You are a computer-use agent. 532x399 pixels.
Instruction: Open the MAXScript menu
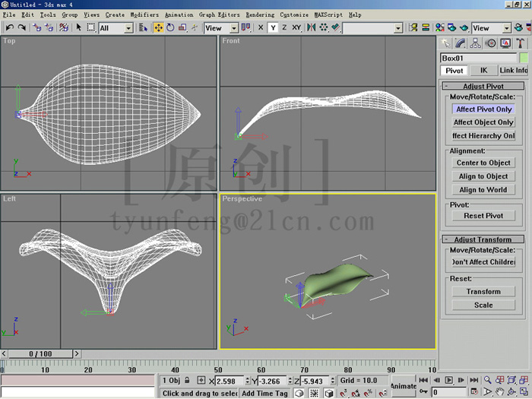(328, 14)
